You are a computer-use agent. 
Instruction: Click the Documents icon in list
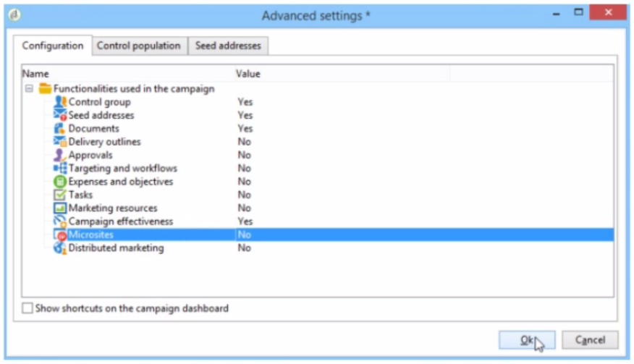pyautogui.click(x=60, y=129)
